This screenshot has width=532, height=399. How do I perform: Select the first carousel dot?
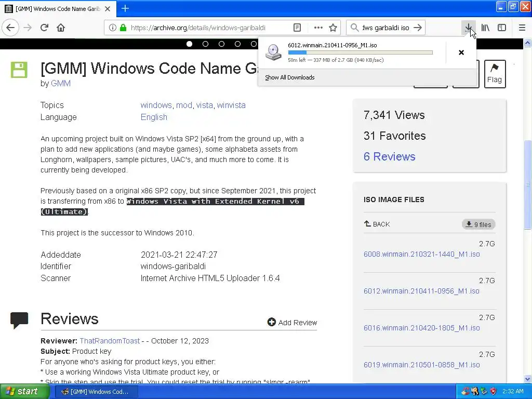click(x=189, y=44)
